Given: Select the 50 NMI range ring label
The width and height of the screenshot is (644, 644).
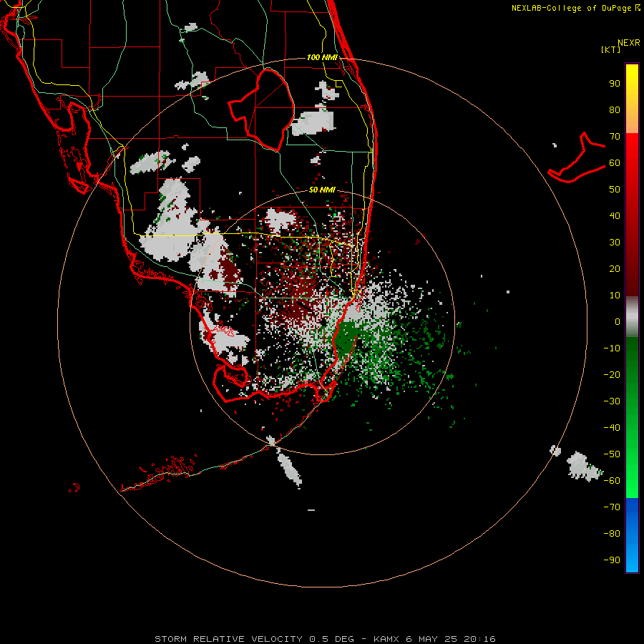Looking at the screenshot, I should [322, 190].
